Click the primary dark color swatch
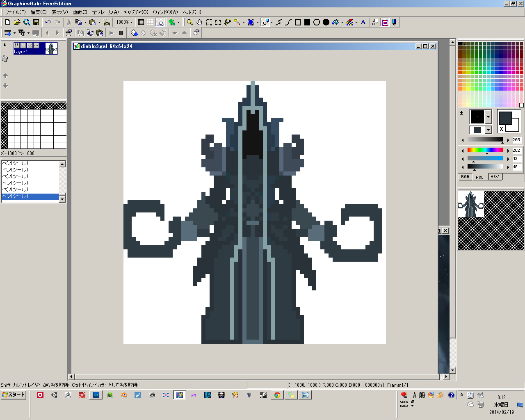Screen dimensions: 525x420 click(505, 119)
